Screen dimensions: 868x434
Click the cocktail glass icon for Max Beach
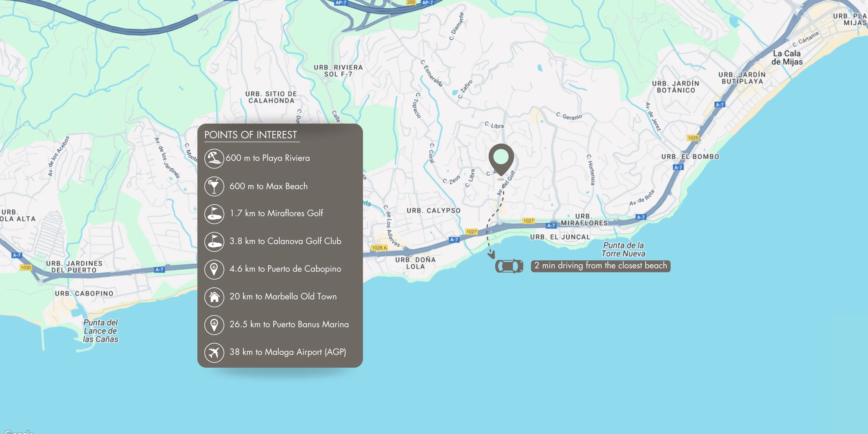(214, 186)
